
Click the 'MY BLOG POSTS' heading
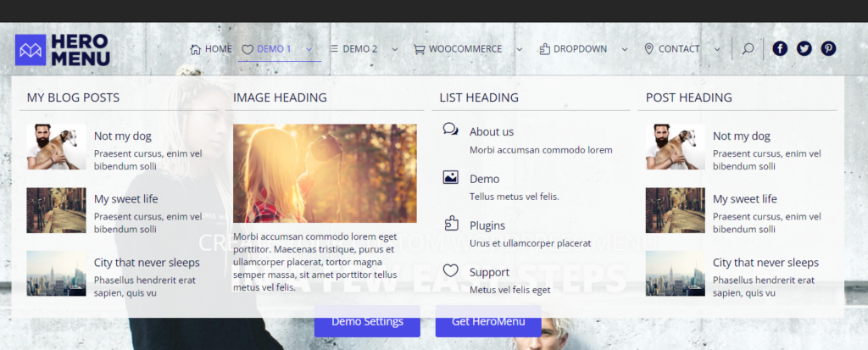pos(73,98)
